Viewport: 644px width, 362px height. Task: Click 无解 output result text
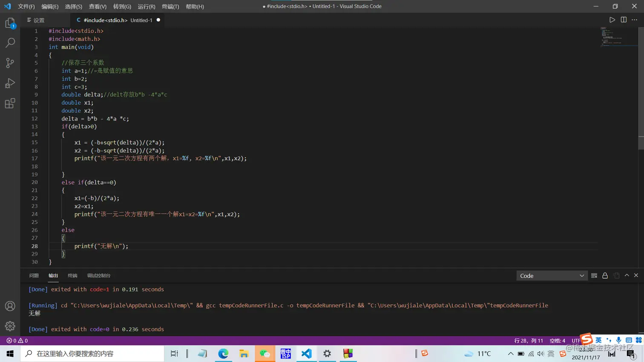[34, 313]
